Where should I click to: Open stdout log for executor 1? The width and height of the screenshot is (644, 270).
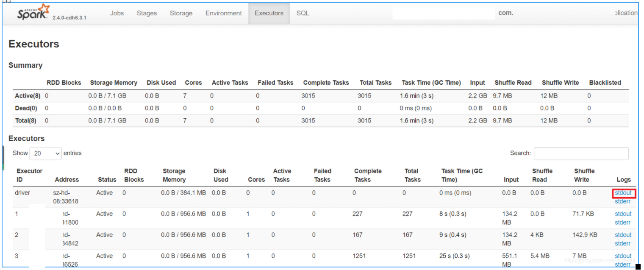click(623, 214)
